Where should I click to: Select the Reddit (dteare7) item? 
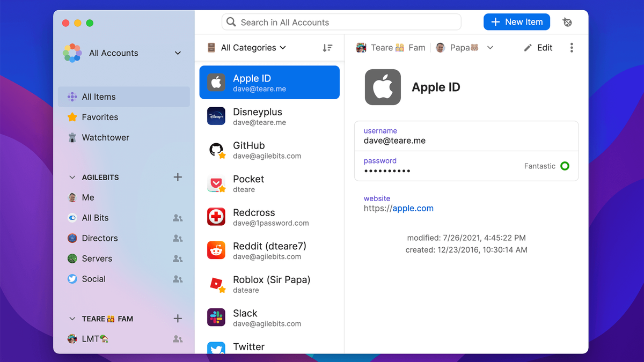point(269,250)
